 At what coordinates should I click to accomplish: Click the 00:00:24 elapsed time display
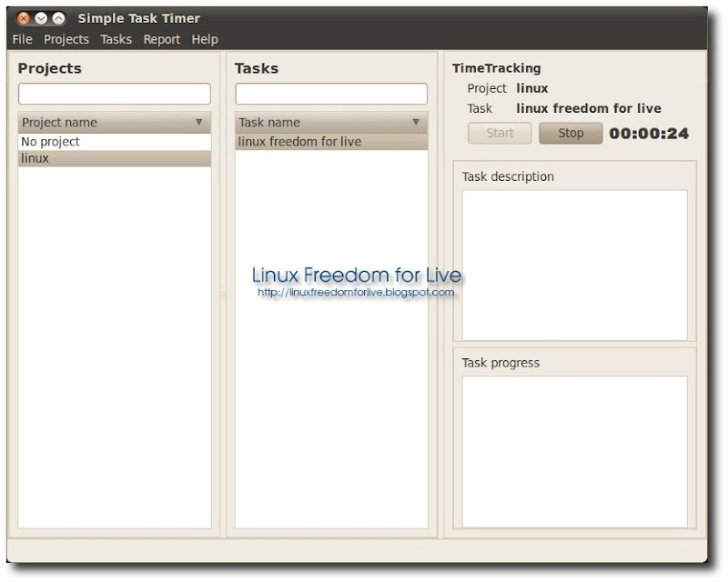coord(649,134)
